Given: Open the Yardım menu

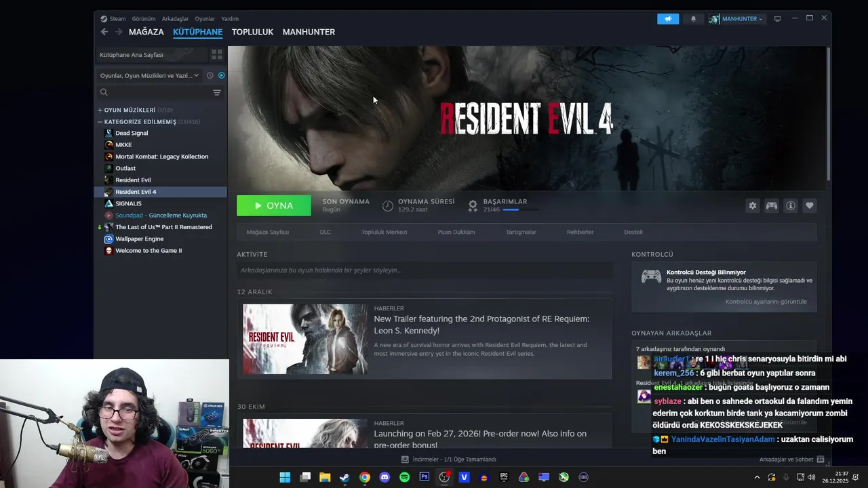Looking at the screenshot, I should [230, 19].
